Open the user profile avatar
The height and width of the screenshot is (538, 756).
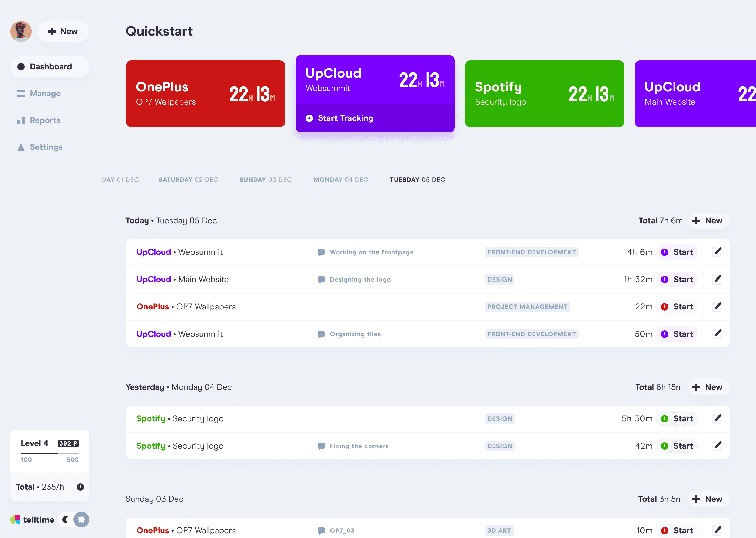[21, 32]
